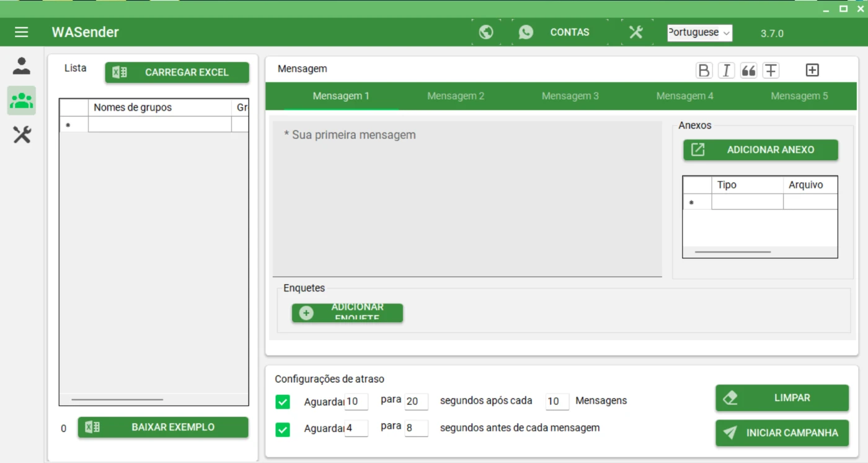Apply italic formatting to message
868x463 pixels.
[726, 70]
